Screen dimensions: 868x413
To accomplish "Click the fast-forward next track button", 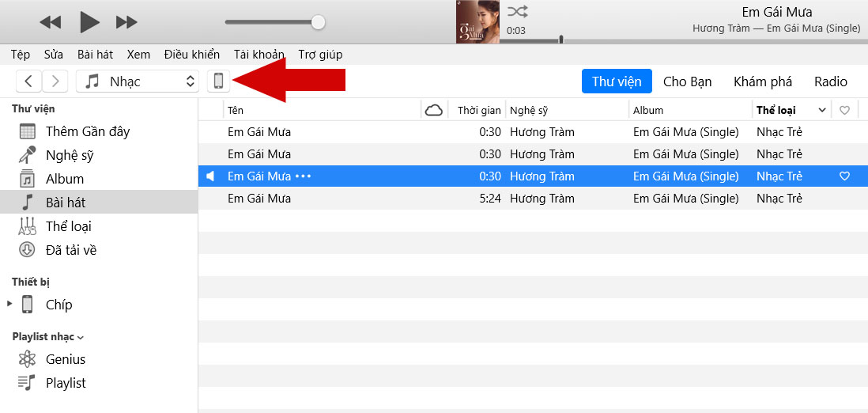I will coord(126,22).
